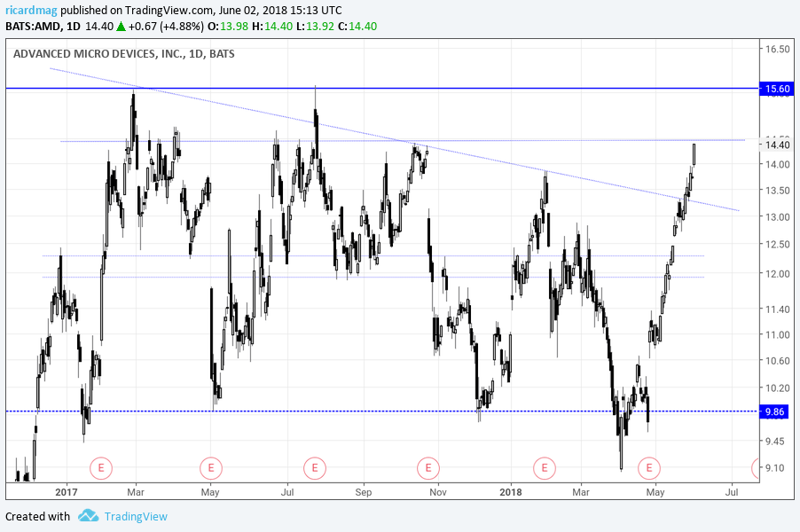800x532 pixels.
Task: Click the 9.45 price axis label
Action: pyautogui.click(x=775, y=442)
